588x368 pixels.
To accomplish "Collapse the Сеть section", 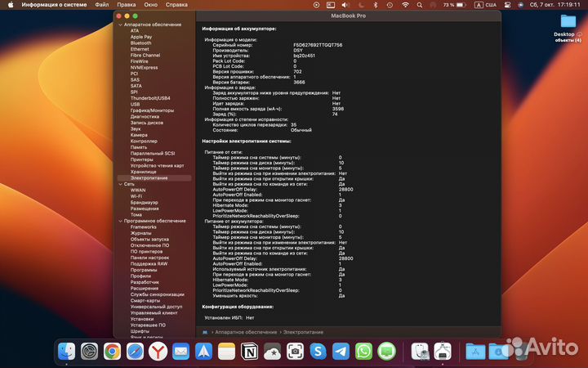I will click(120, 184).
